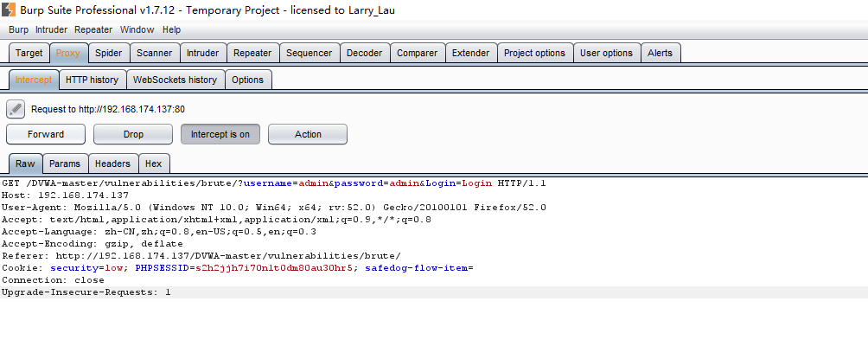Select the Raw request view tab
The image size is (868, 359).
click(25, 163)
